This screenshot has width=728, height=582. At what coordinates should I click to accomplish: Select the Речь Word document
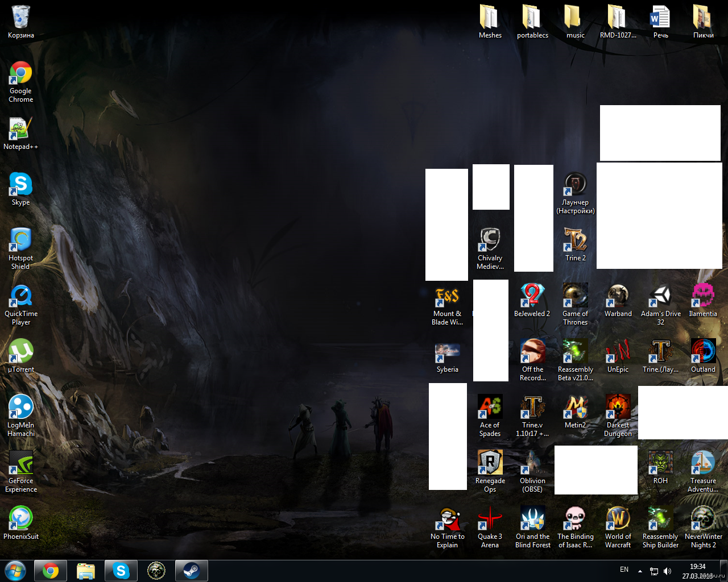point(660,17)
